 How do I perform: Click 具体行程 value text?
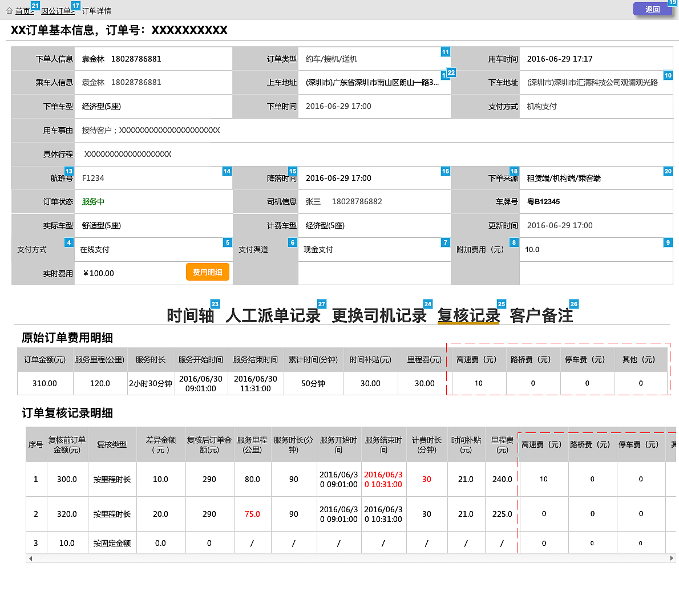pos(128,154)
